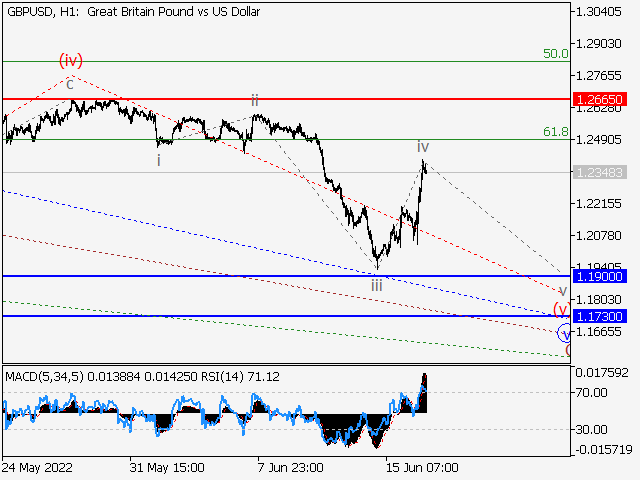Click the gray wave iv label
This screenshot has height=480, width=640.
[423, 146]
